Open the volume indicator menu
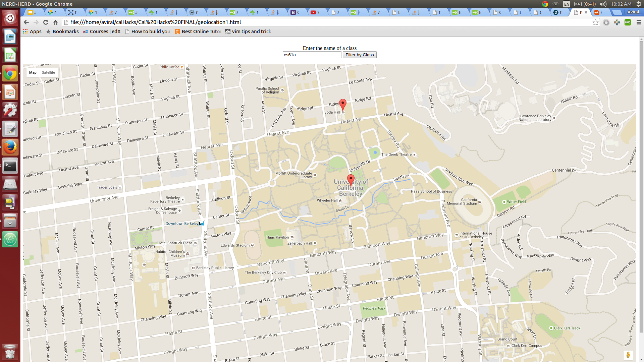 coord(603,4)
